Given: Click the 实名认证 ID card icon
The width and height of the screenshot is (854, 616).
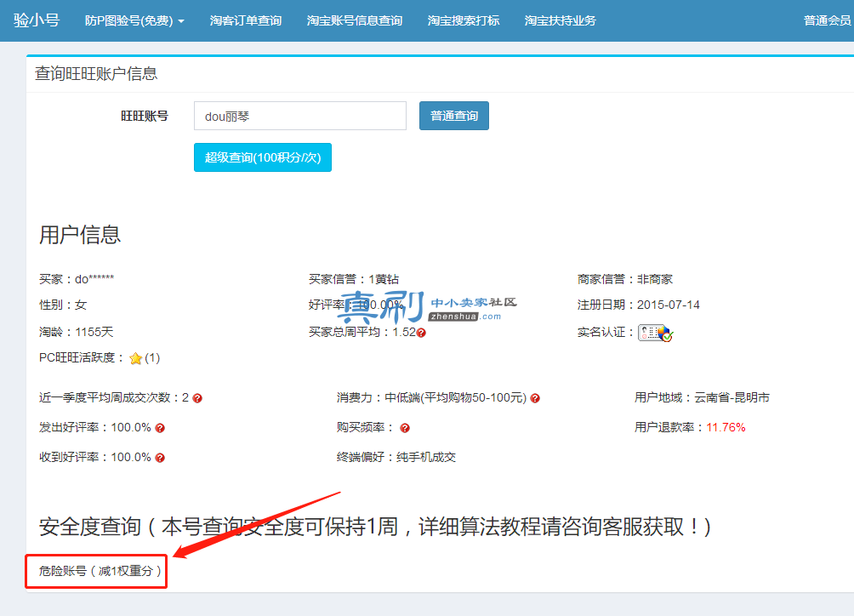Looking at the screenshot, I should click(x=655, y=333).
